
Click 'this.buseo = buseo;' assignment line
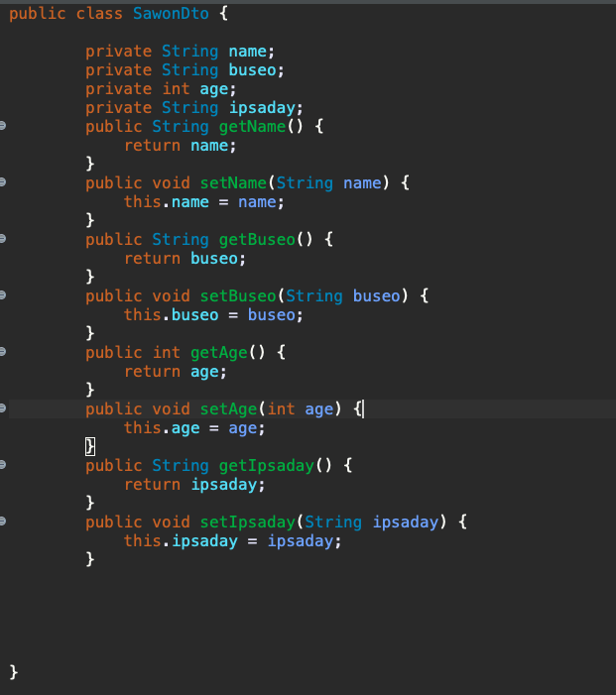pyautogui.click(x=213, y=315)
